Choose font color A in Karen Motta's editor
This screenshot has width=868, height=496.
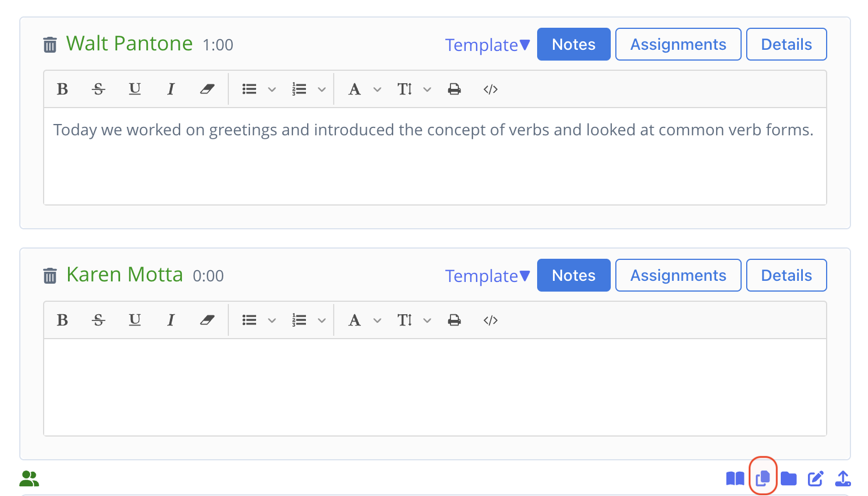tap(355, 320)
